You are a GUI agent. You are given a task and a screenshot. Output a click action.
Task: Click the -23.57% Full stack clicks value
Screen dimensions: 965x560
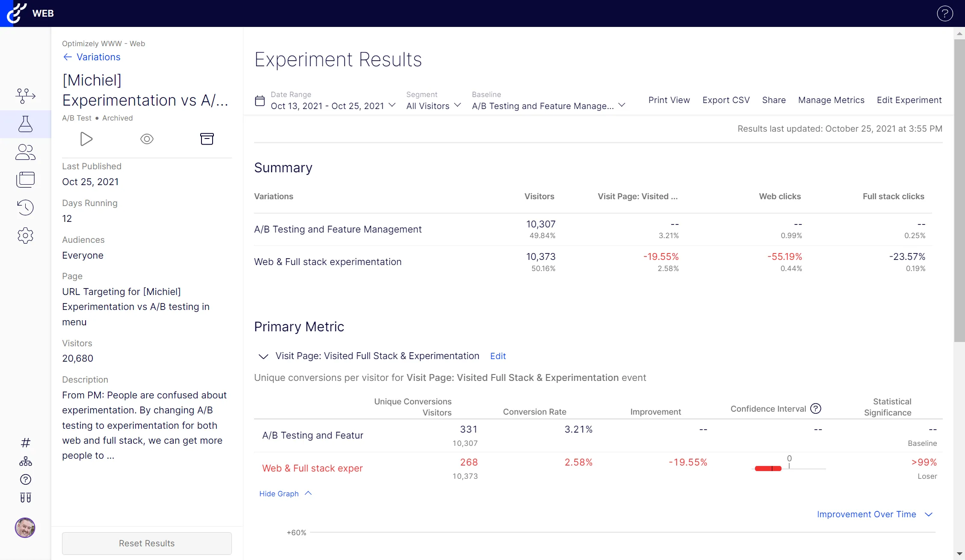pos(907,256)
